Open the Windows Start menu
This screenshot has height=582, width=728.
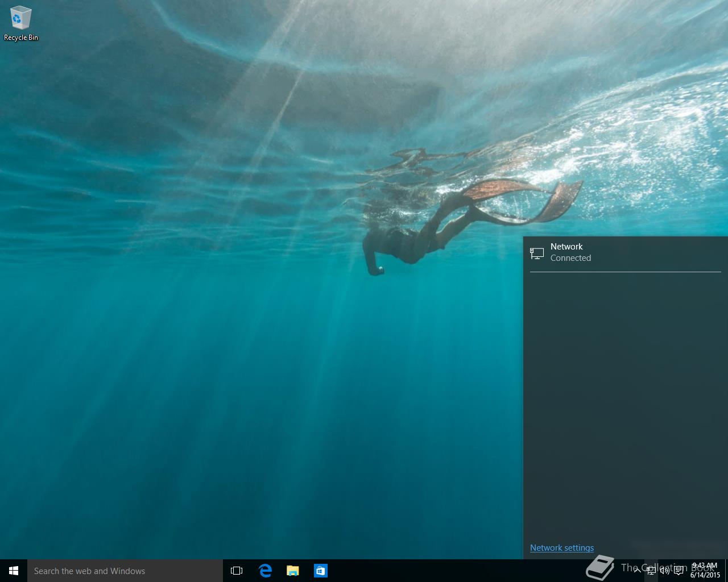point(14,571)
